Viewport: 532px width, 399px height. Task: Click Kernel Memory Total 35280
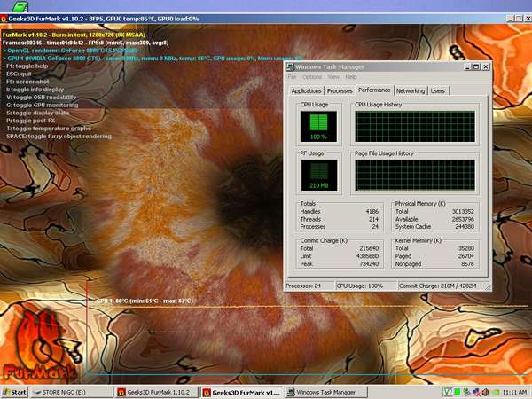[x=465, y=248]
